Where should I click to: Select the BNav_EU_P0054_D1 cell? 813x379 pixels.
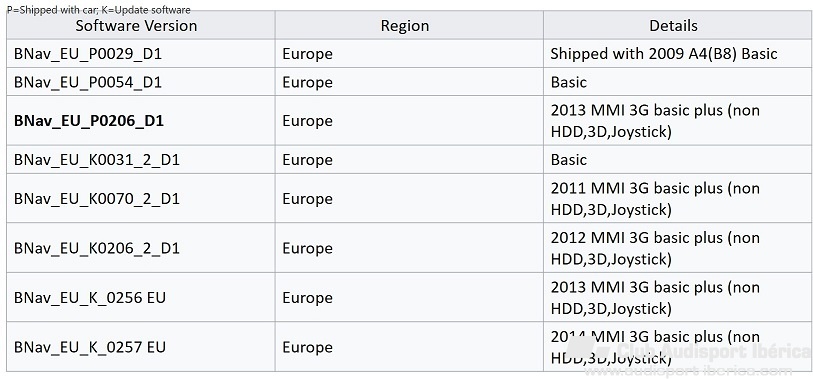tap(88, 82)
